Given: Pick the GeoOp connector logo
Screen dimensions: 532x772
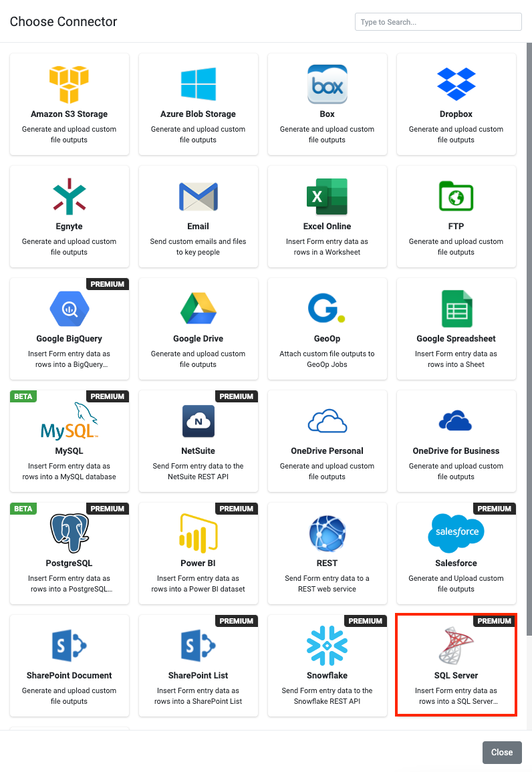Looking at the screenshot, I should pyautogui.click(x=327, y=308).
